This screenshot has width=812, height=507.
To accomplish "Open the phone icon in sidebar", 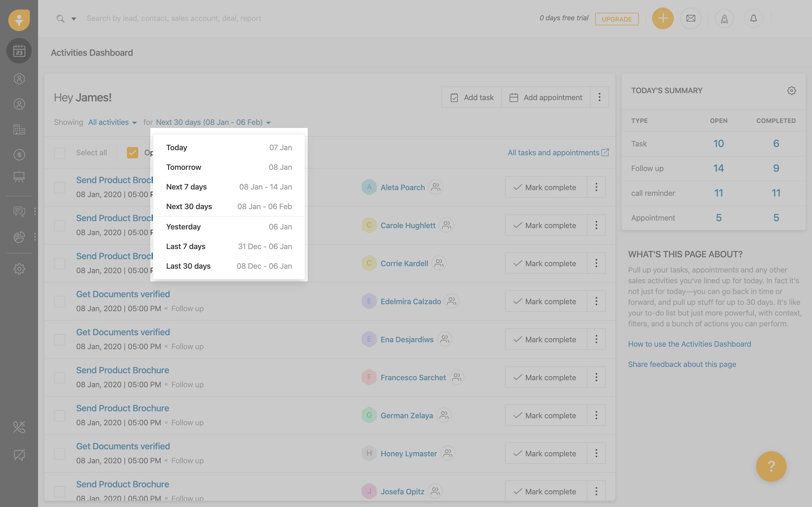I will tap(19, 427).
